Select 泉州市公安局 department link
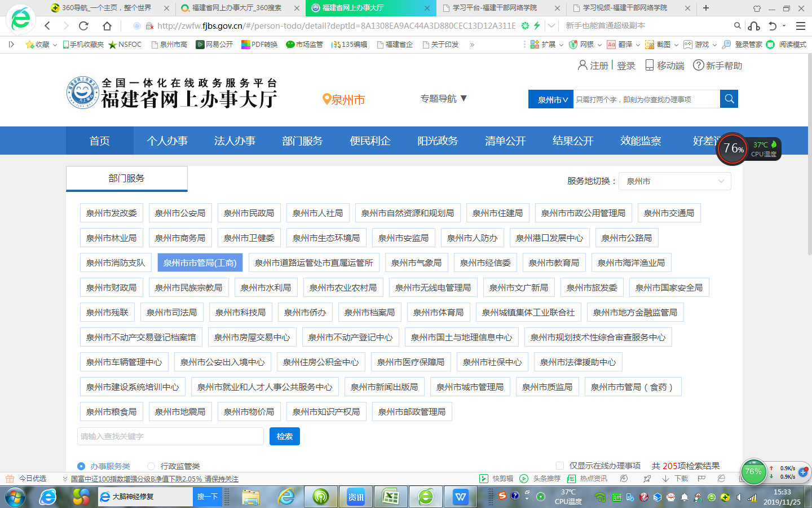 (180, 213)
